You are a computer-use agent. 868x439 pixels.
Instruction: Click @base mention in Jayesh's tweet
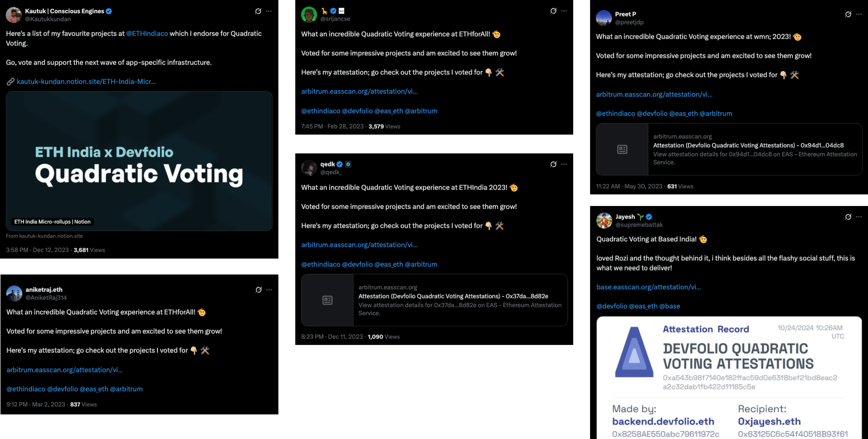coord(669,306)
